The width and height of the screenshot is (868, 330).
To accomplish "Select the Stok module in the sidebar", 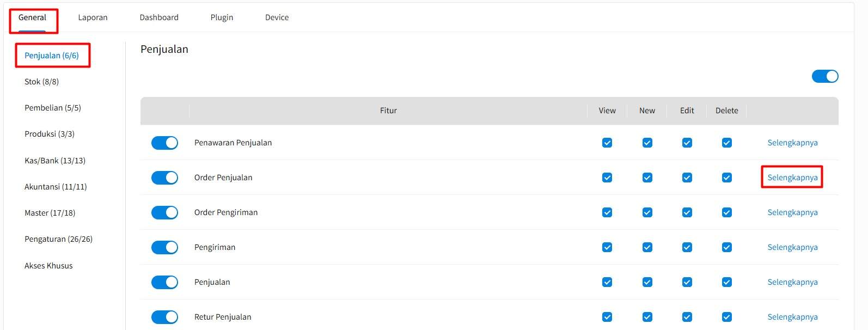I will (x=41, y=81).
